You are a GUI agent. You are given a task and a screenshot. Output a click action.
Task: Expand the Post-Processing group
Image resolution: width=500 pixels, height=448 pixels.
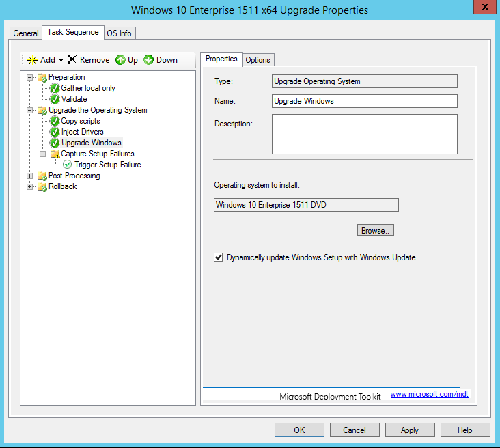click(x=29, y=176)
